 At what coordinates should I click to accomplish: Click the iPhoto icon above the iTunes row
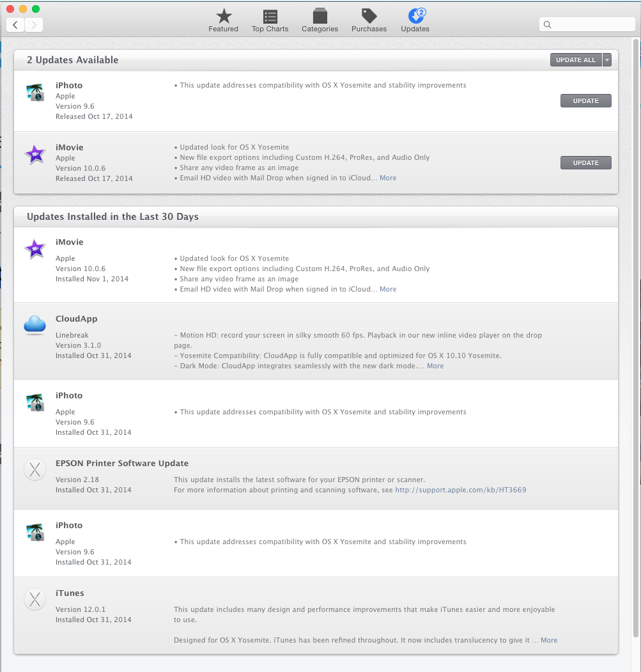click(35, 532)
